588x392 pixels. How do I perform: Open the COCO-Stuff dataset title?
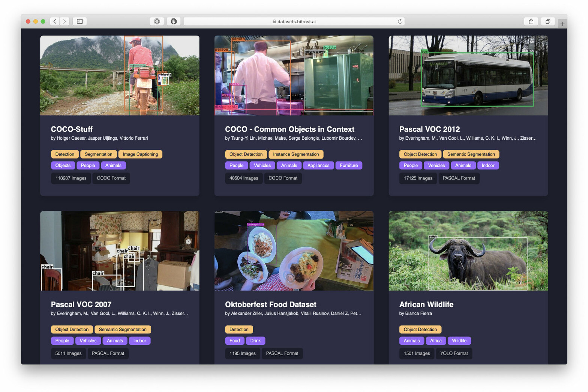coord(72,129)
